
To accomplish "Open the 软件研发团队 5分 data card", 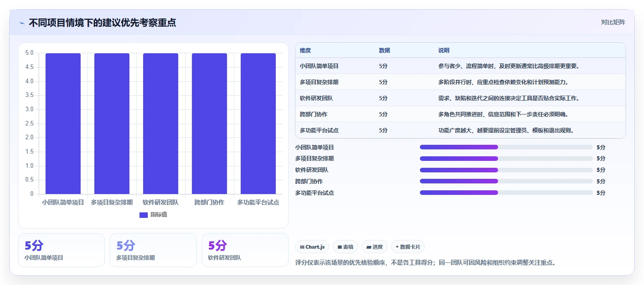I will coord(245,250).
